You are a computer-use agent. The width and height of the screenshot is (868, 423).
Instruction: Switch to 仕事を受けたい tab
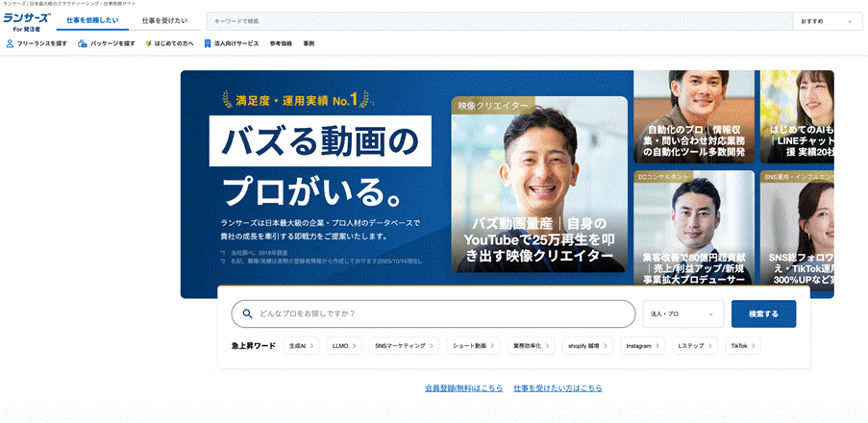[x=165, y=21]
